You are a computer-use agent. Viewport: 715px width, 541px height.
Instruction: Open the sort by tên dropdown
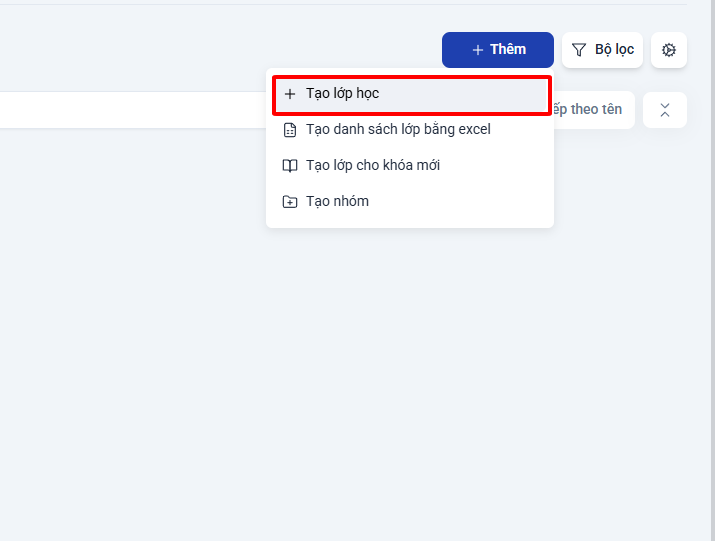594,110
